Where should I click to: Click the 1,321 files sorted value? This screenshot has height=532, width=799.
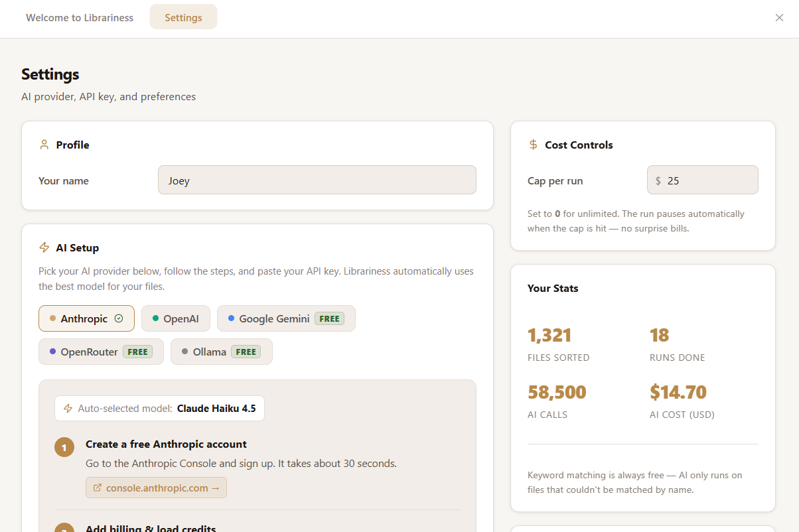tap(549, 335)
